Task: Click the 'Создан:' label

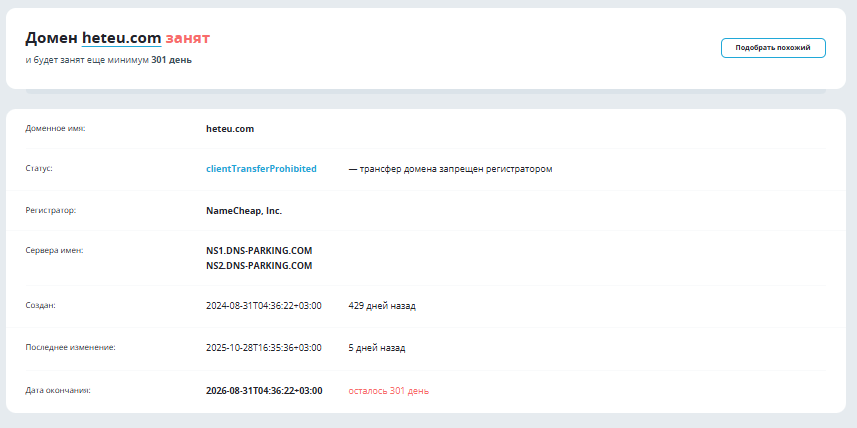Action: [40, 305]
